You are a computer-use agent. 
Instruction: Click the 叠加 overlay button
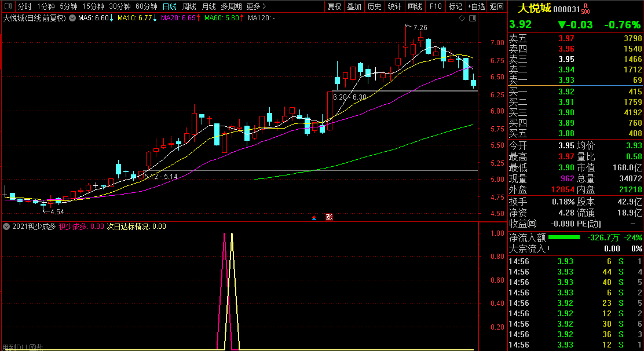354,6
